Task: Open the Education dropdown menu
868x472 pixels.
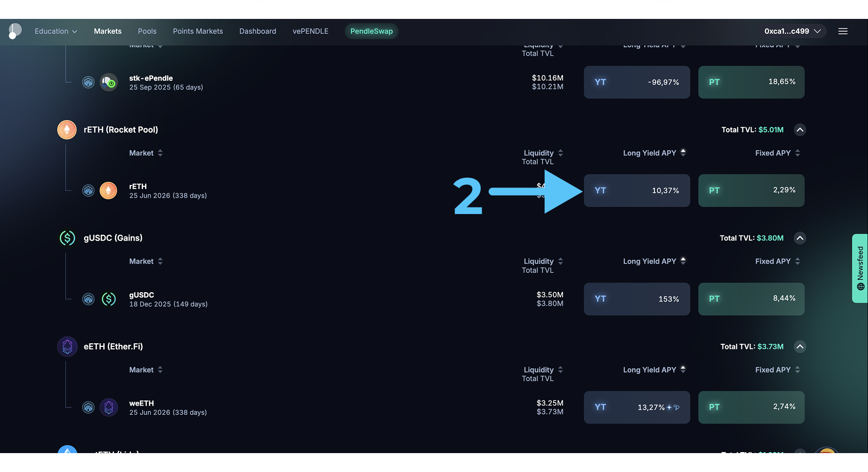Action: (x=56, y=31)
